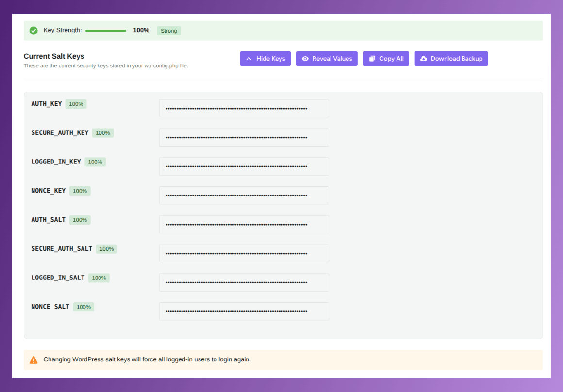The height and width of the screenshot is (392, 563).
Task: Focus the NONCE_KEY value field
Action: (x=244, y=196)
